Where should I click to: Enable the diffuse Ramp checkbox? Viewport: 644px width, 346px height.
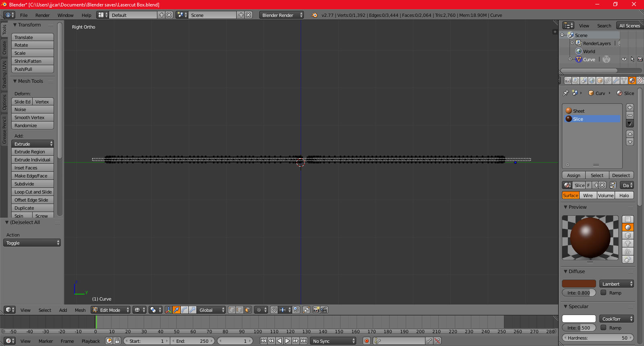[603, 292]
